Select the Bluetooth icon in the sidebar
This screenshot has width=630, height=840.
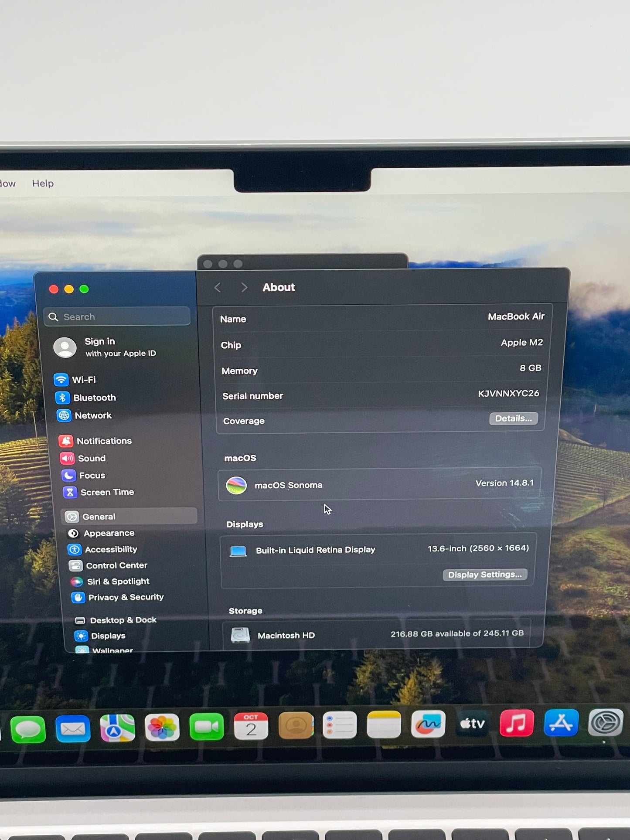coord(62,398)
